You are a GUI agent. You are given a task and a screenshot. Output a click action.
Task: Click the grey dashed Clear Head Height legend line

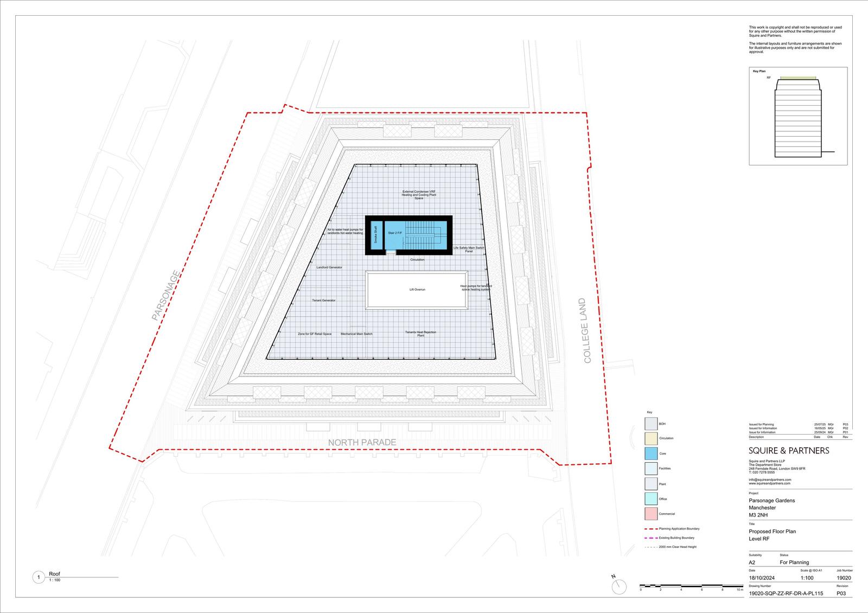point(650,547)
